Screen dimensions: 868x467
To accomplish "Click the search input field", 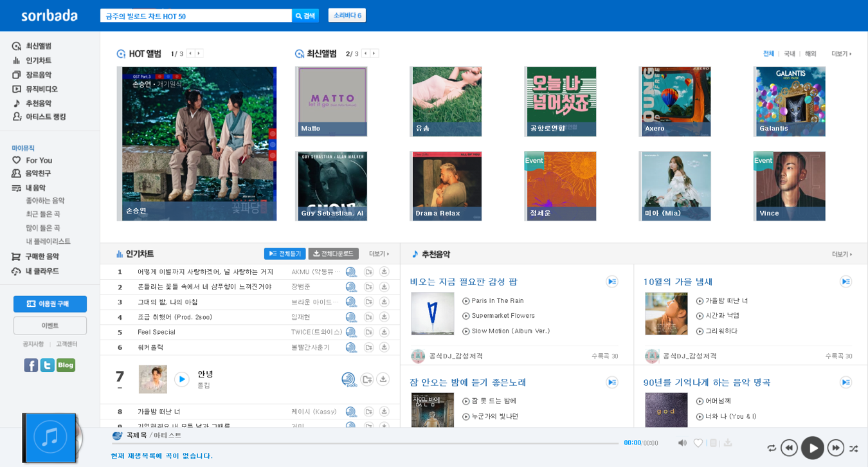I will point(196,15).
